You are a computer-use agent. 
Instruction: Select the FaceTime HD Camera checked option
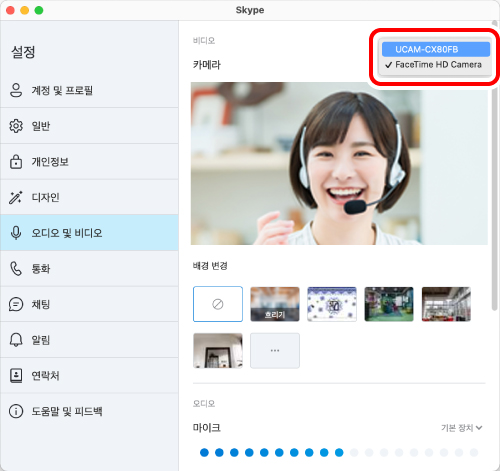434,65
